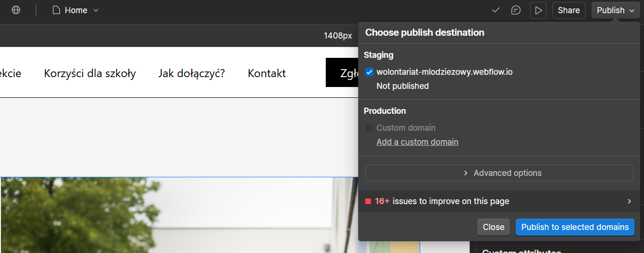Click the Preview play icon
Image resolution: width=644 pixels, height=253 pixels.
(538, 10)
